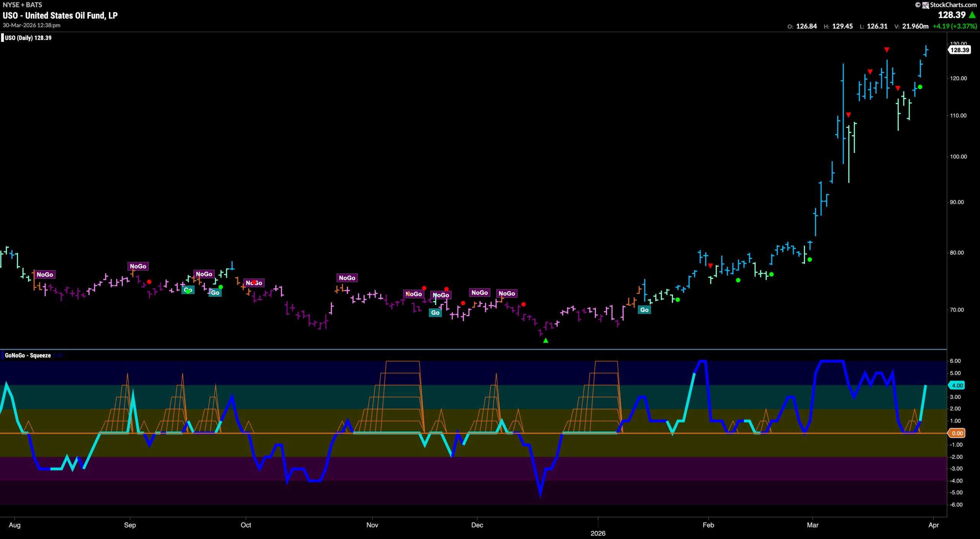Click the NoGo flag at the start of September

click(x=138, y=266)
